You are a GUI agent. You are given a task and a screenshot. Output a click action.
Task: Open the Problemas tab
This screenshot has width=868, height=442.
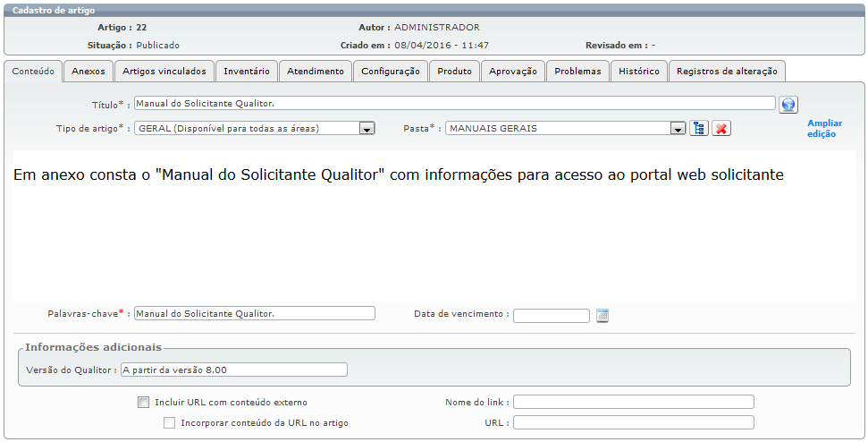(578, 71)
